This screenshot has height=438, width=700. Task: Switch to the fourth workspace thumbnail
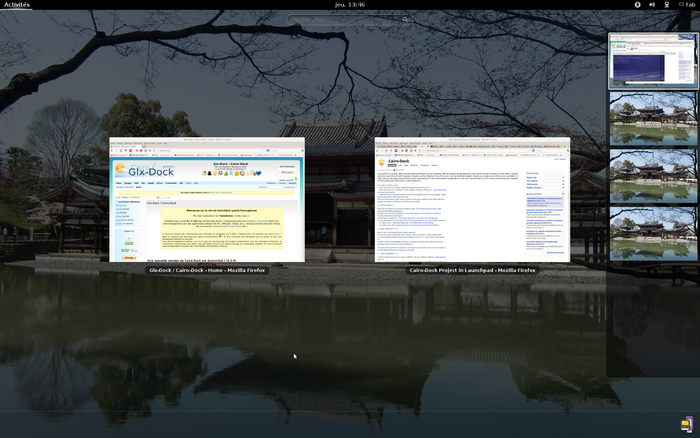(653, 234)
